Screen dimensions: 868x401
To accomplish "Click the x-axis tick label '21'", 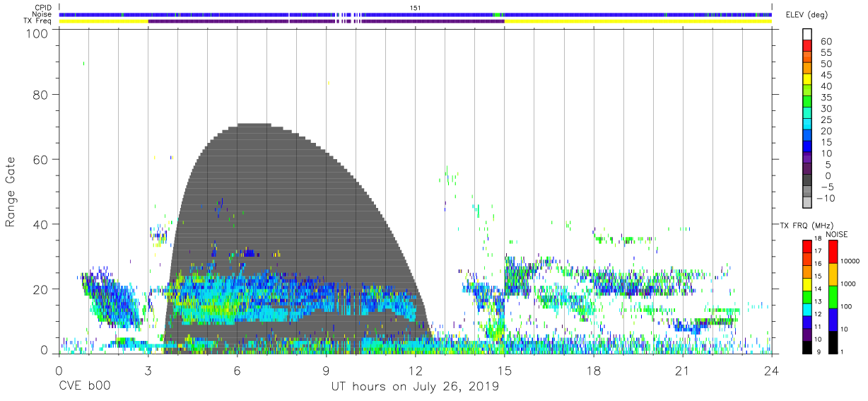I will point(682,371).
